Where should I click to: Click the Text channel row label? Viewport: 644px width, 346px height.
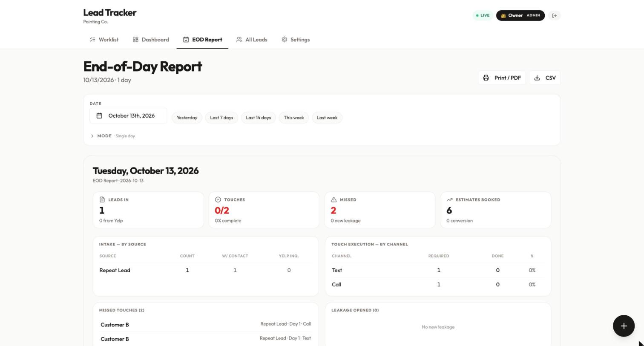337,271
